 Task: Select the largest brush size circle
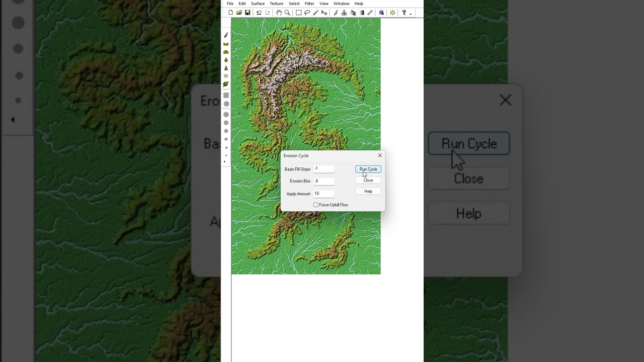coord(226,114)
